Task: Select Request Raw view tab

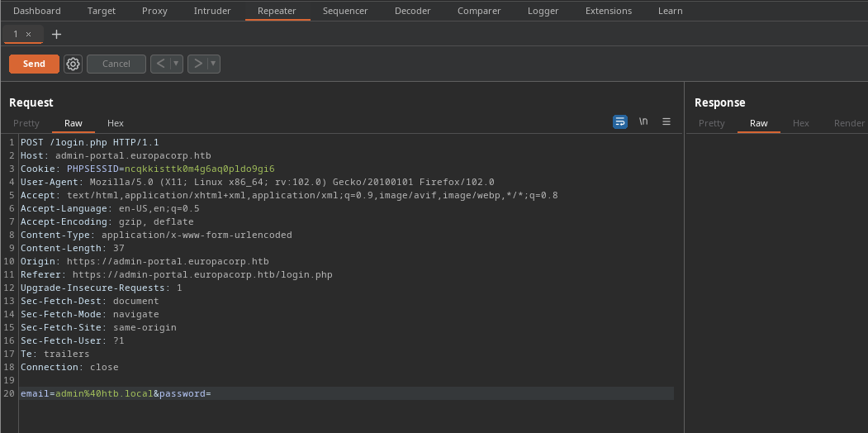Action: coord(73,123)
